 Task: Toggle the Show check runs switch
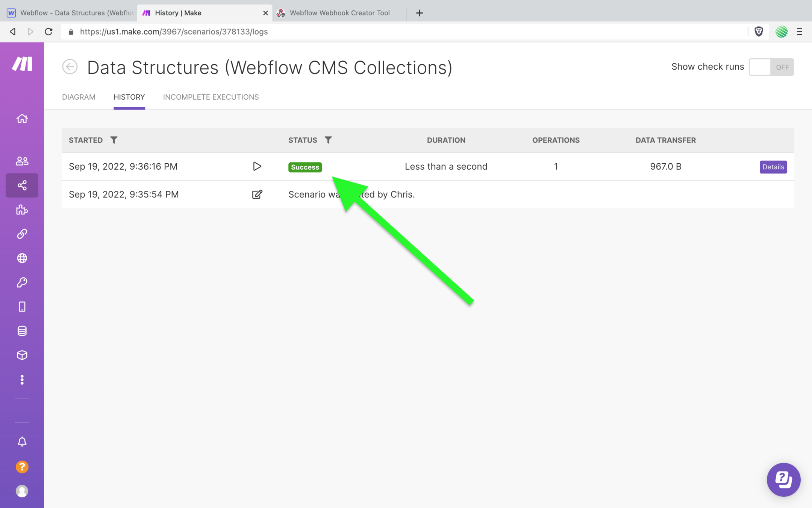[771, 67]
